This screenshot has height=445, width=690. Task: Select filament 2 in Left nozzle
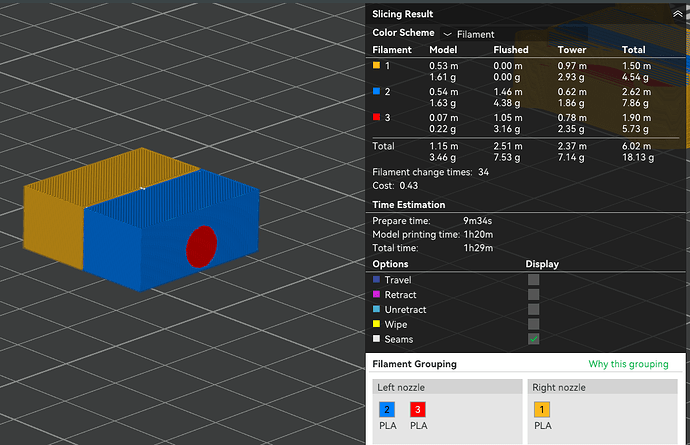pos(387,409)
